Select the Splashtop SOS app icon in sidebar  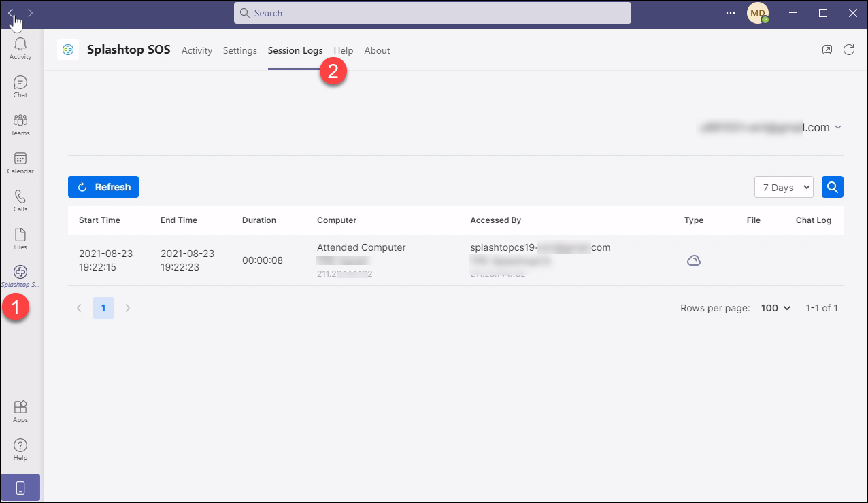[20, 277]
